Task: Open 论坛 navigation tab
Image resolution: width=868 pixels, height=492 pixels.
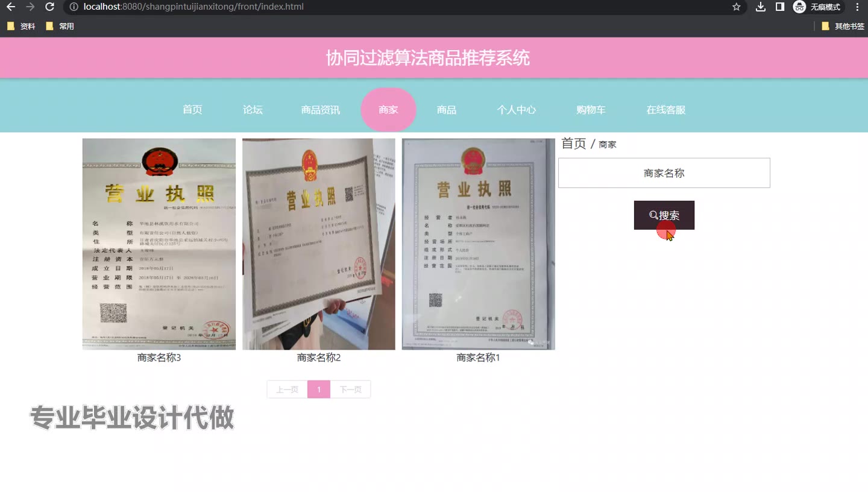Action: [x=253, y=110]
